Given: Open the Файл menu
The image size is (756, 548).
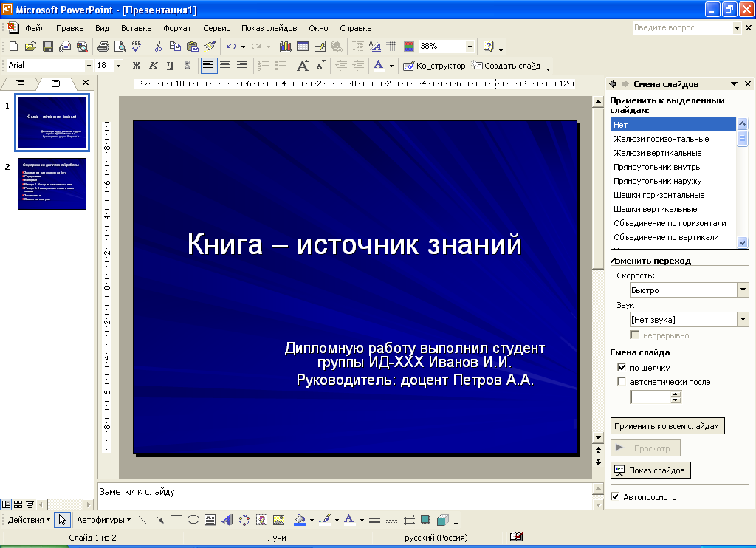Looking at the screenshot, I should [x=35, y=28].
